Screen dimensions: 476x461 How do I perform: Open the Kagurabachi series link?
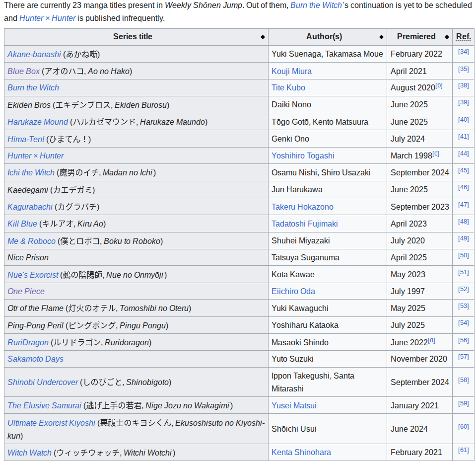[x=30, y=207]
